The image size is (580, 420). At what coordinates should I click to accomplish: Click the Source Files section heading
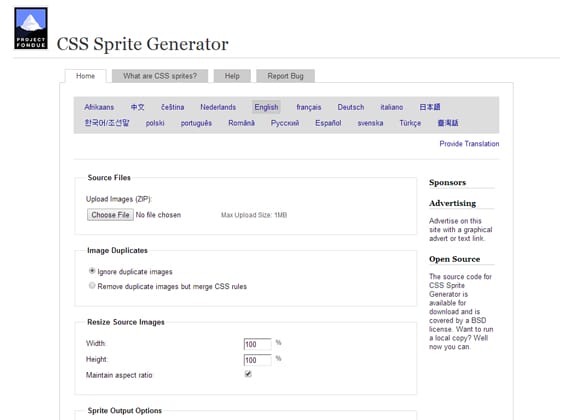click(109, 178)
